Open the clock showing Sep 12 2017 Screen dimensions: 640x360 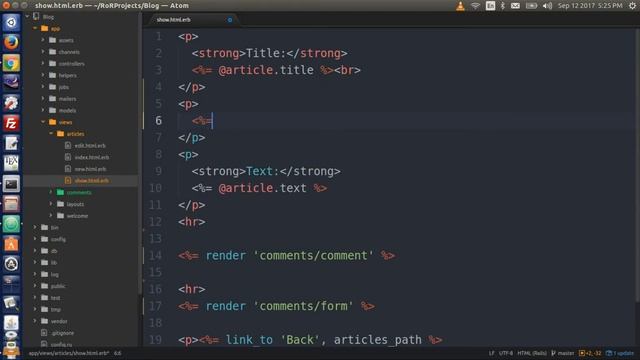590,6
